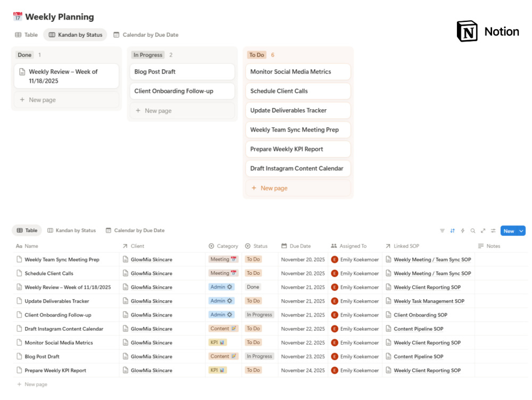532x400 pixels.
Task: Click the search magnifier icon
Action: 472,231
